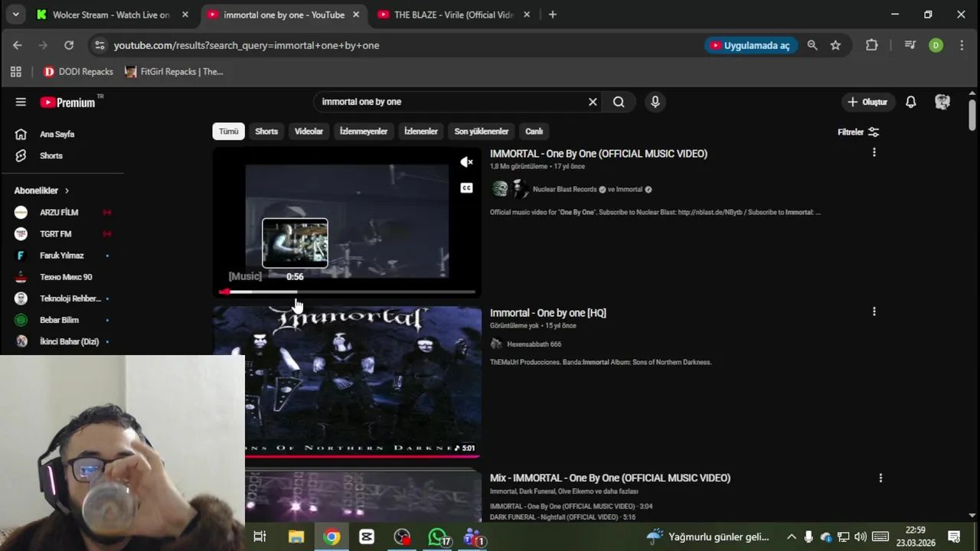The image size is (980, 551).
Task: Open the tab search dropdown arrow
Action: 15,15
